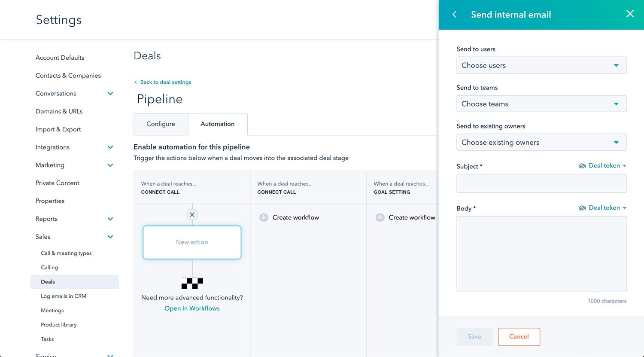Click the handshake icon beside Subject Deal token

[x=583, y=166]
